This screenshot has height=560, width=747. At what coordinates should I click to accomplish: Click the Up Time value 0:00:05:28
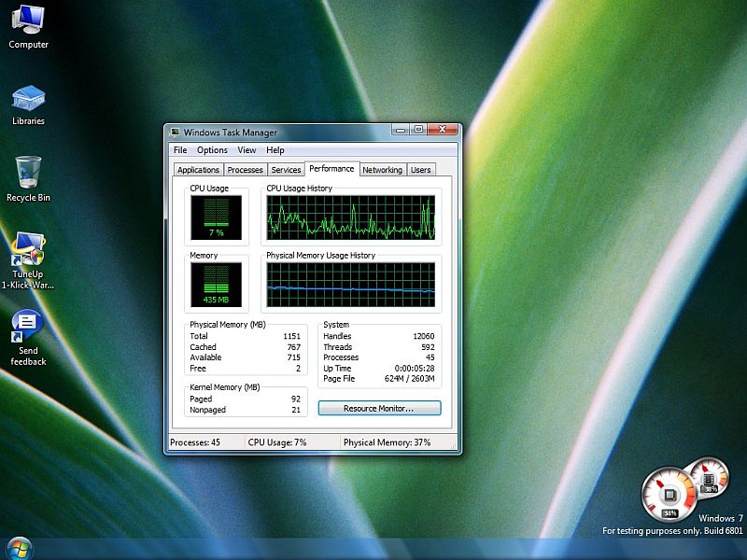415,369
